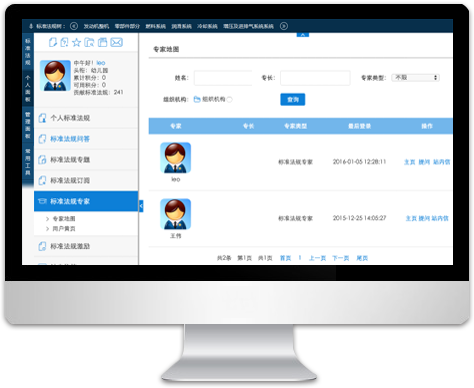The width and height of the screenshot is (474, 388).
Task: Click the 个人标准法规 menu icon
Action: click(x=42, y=118)
